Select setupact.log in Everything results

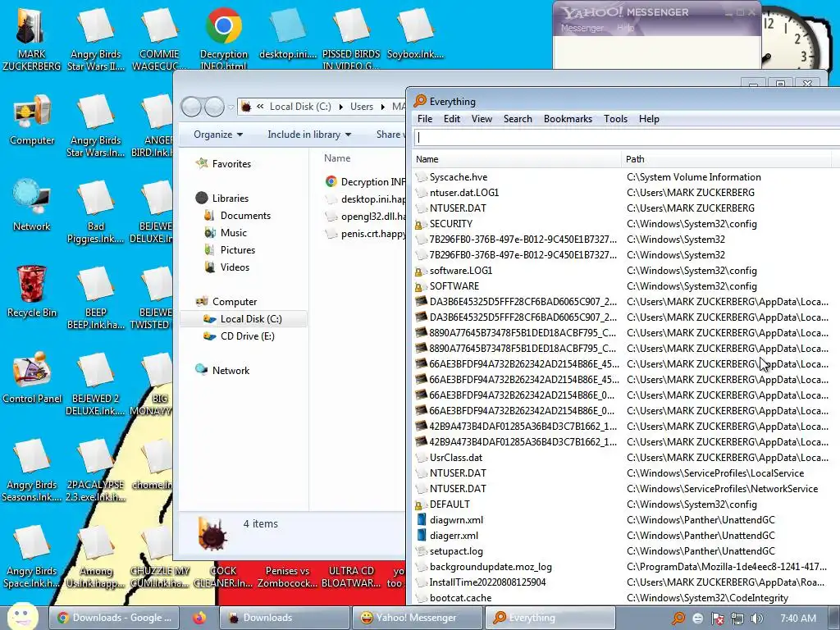click(x=456, y=550)
